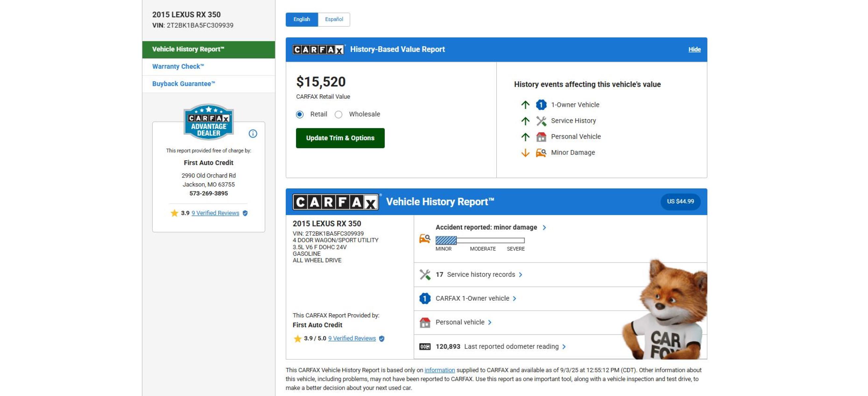The height and width of the screenshot is (396, 868).
Task: Switch report language to Español
Action: [x=334, y=19]
